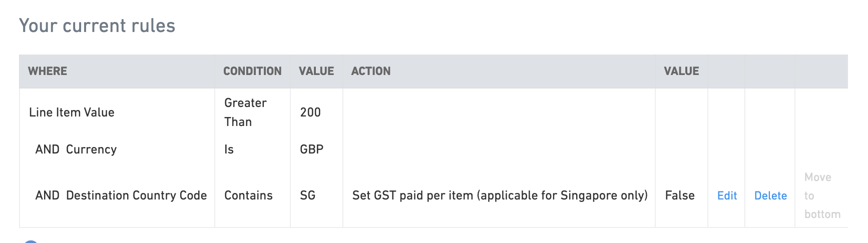Select the AND Currency row text
This screenshot has height=243, width=868.
click(76, 149)
